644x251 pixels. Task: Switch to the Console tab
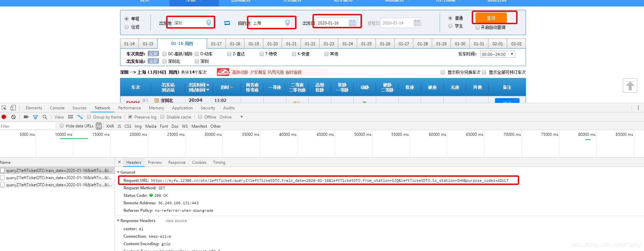(x=57, y=108)
